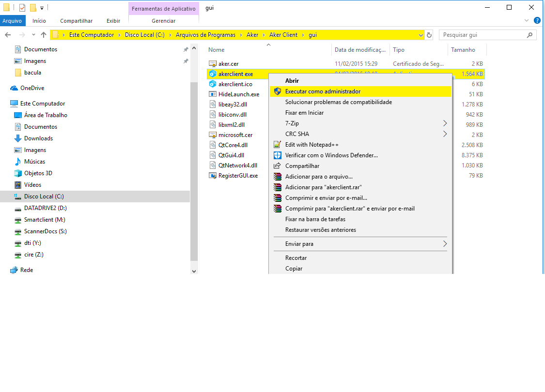
Task: Click the OneDrive cloud icon in sidebar
Action: (14, 88)
